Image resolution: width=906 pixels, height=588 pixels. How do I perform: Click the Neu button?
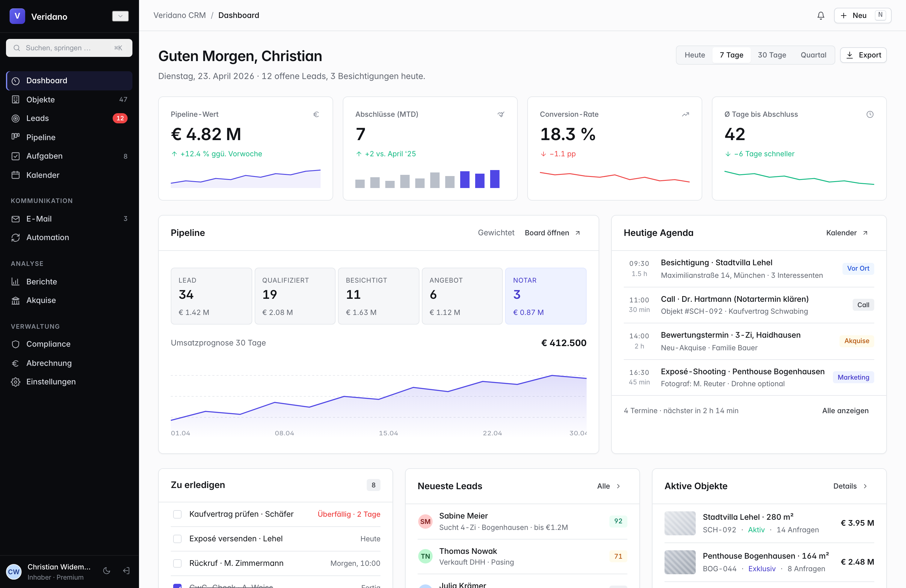[x=863, y=16]
